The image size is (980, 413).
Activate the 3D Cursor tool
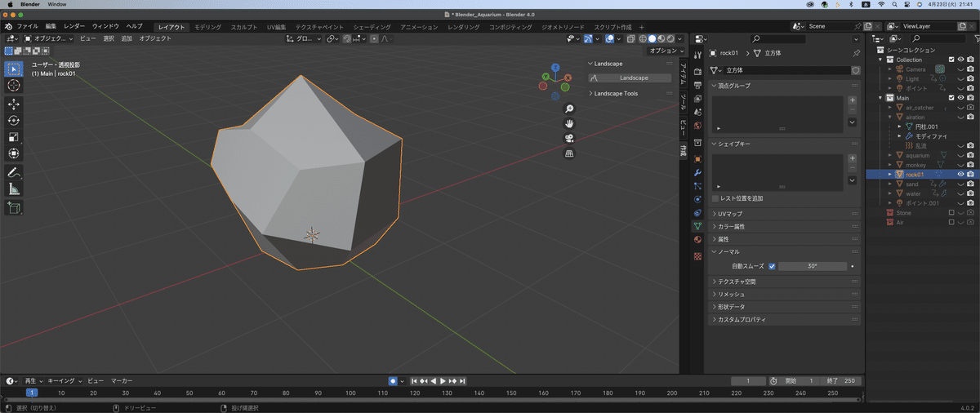click(14, 86)
